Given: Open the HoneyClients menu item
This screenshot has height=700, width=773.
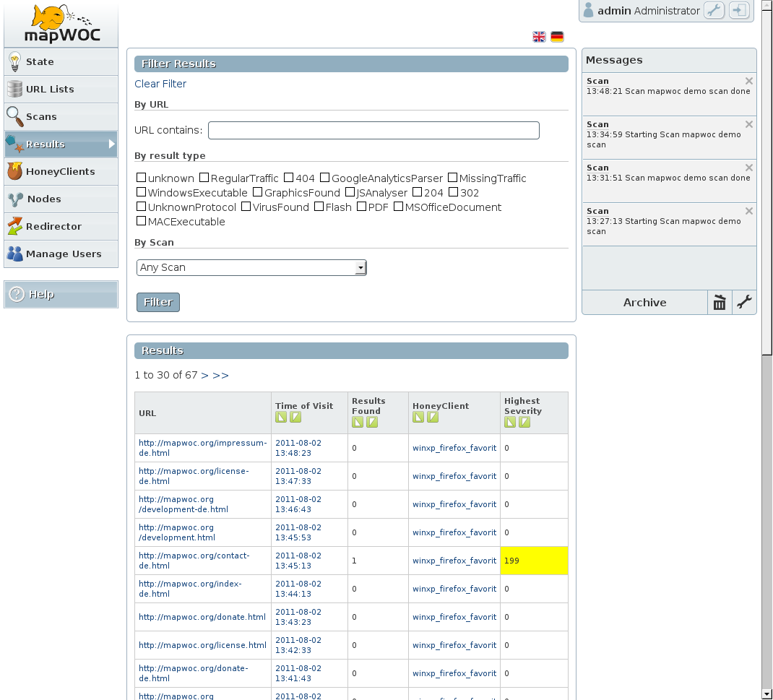Looking at the screenshot, I should [x=61, y=172].
